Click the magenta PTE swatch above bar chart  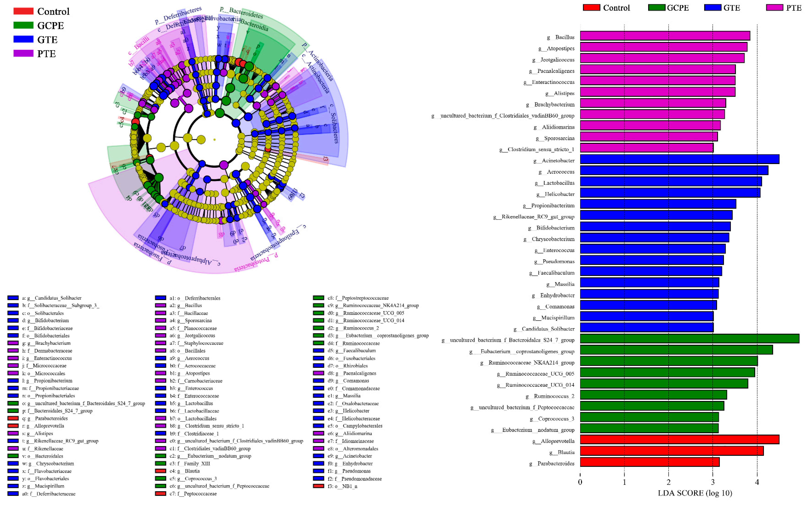(775, 7)
